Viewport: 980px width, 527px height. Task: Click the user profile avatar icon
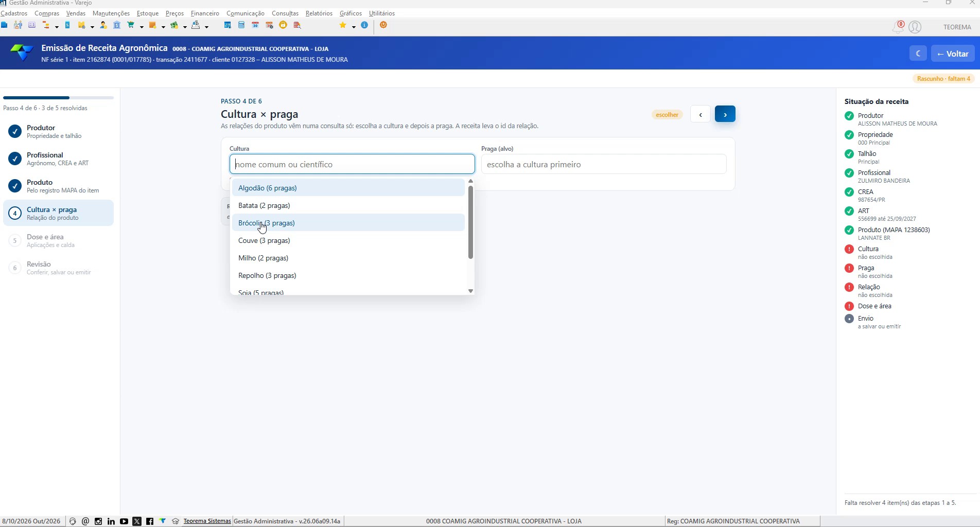click(915, 27)
